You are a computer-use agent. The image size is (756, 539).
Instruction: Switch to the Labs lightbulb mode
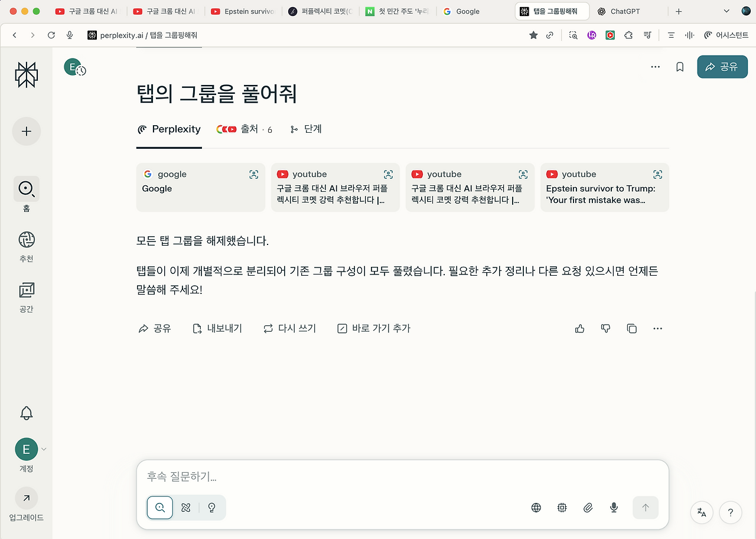click(x=212, y=507)
